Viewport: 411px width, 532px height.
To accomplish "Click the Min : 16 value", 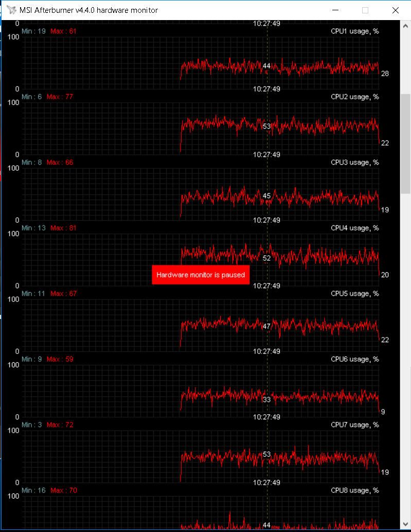I will pyautogui.click(x=33, y=490).
